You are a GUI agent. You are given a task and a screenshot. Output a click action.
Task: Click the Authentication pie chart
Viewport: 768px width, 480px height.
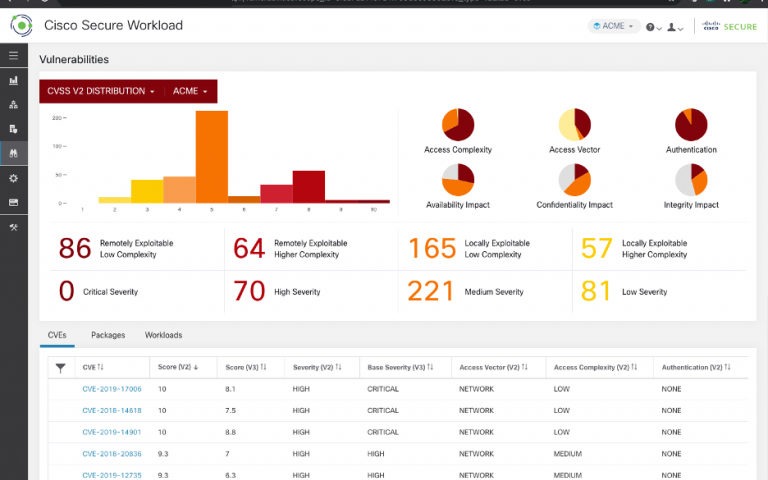tap(691, 124)
